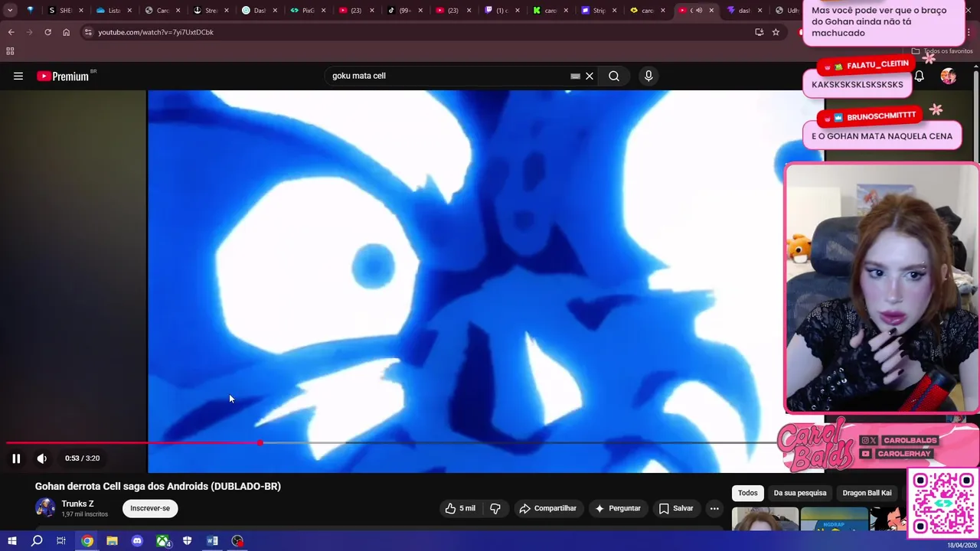The width and height of the screenshot is (980, 551).
Task: Expand the tab search dropdown arrow
Action: [10, 11]
